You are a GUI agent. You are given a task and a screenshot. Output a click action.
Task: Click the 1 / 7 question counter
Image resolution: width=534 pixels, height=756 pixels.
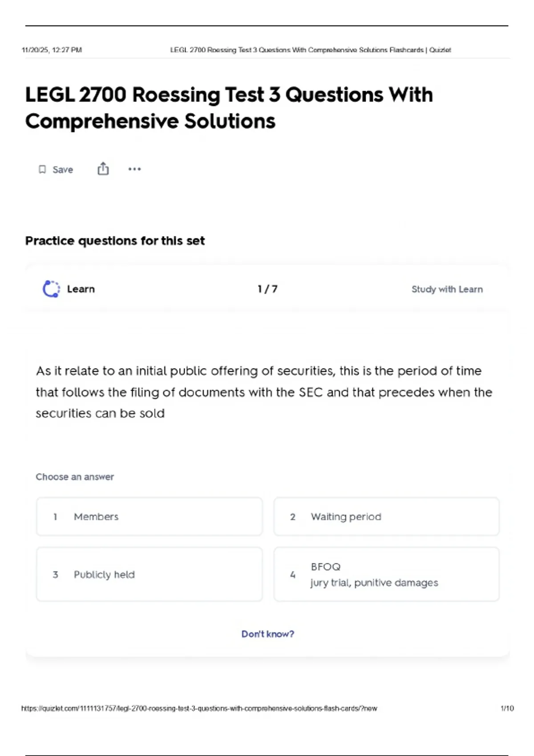[267, 289]
